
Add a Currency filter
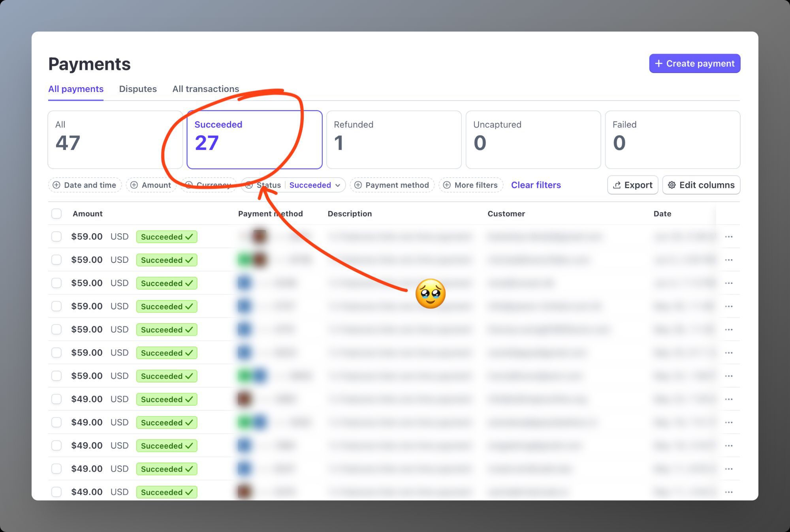point(209,185)
